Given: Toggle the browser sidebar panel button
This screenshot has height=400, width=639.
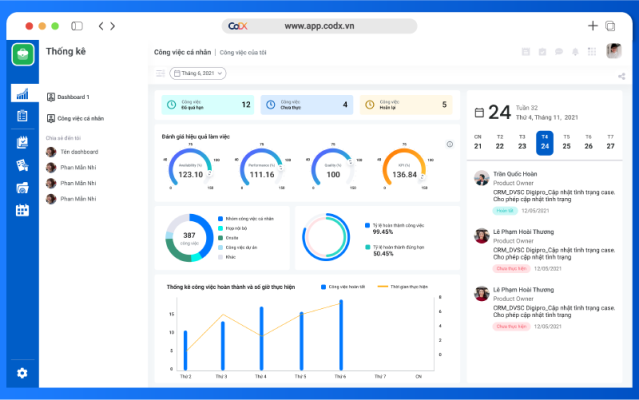Looking at the screenshot, I should click(77, 26).
